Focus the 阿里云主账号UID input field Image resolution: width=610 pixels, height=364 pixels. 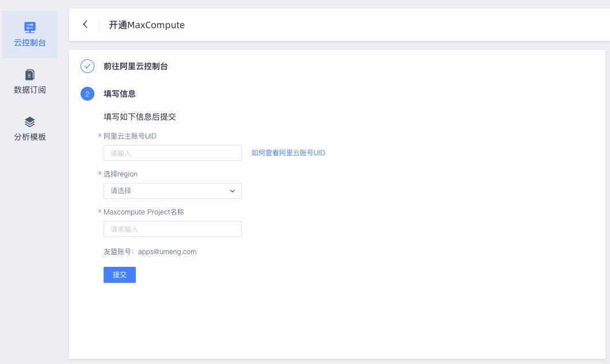172,153
